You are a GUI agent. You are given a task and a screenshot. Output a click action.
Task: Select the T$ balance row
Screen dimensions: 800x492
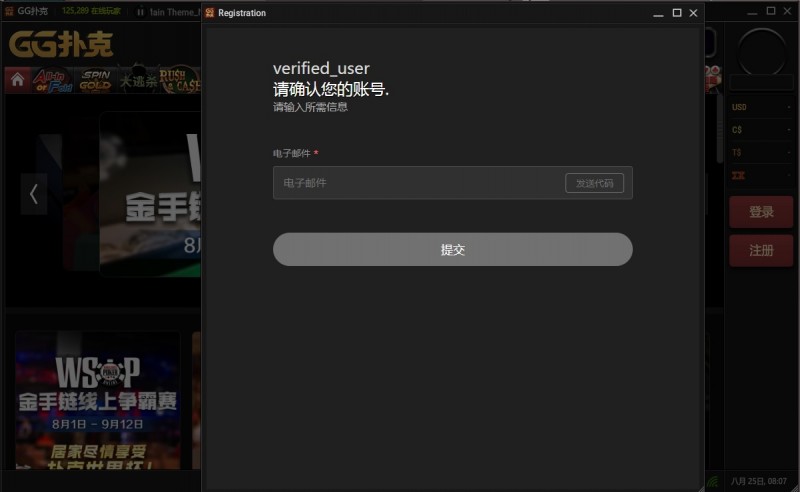[761, 152]
